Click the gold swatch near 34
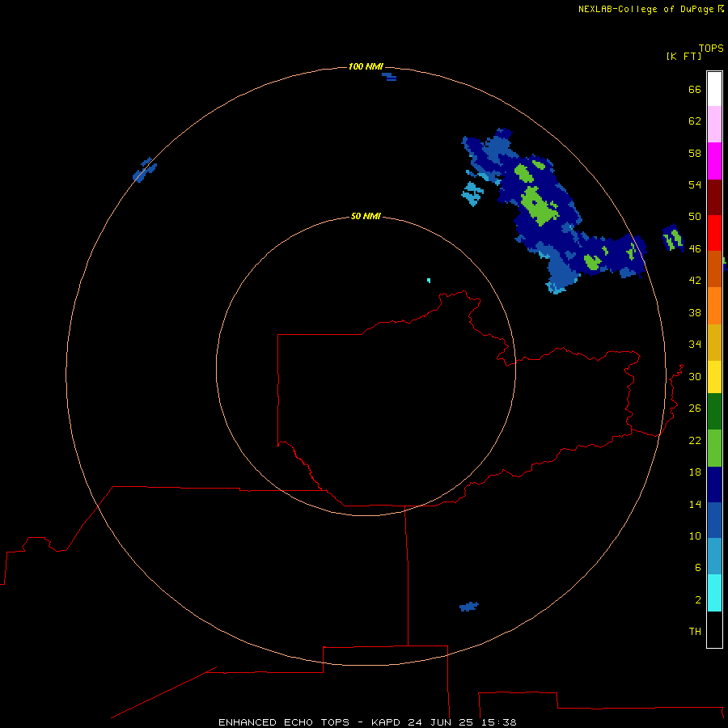 point(714,342)
